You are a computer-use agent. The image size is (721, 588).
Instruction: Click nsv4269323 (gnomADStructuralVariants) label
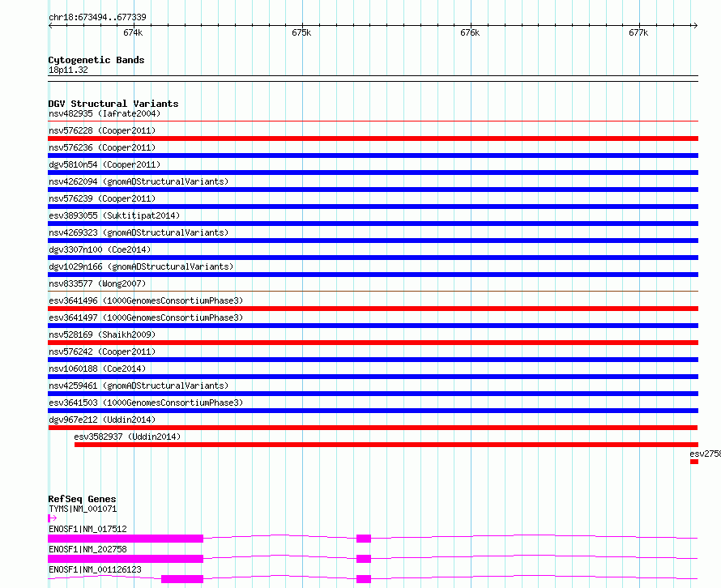click(139, 232)
